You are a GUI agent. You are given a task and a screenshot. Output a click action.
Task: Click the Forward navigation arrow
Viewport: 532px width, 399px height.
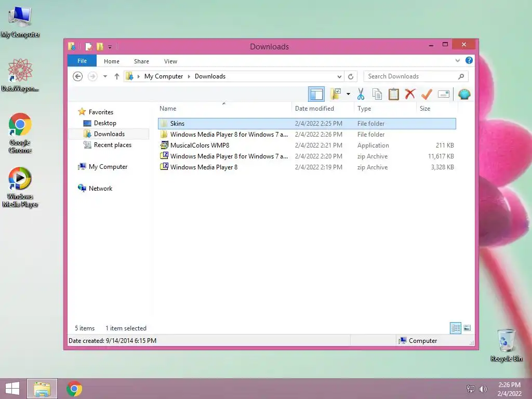point(92,76)
